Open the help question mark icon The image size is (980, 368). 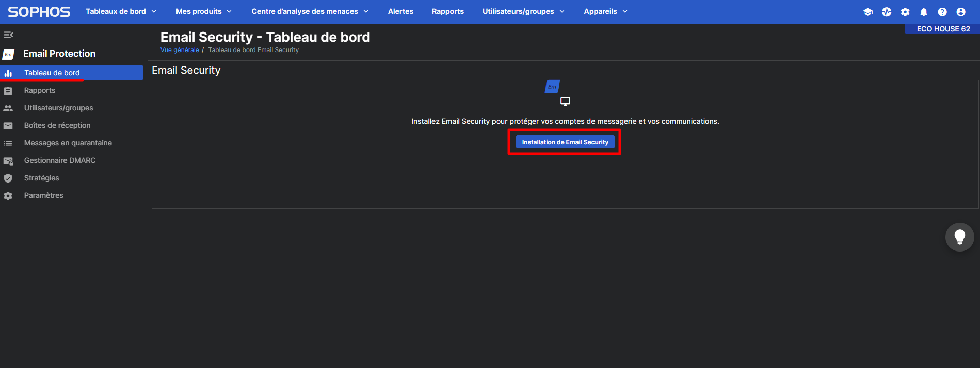[942, 12]
